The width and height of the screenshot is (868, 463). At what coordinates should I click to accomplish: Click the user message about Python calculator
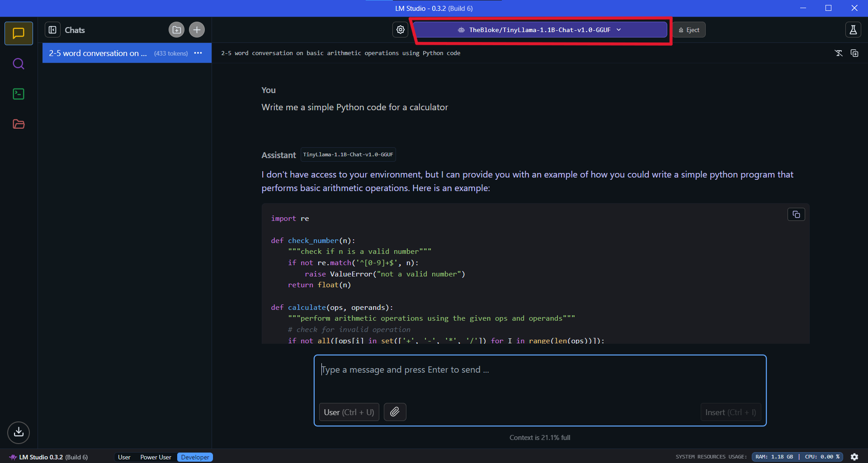pos(355,107)
